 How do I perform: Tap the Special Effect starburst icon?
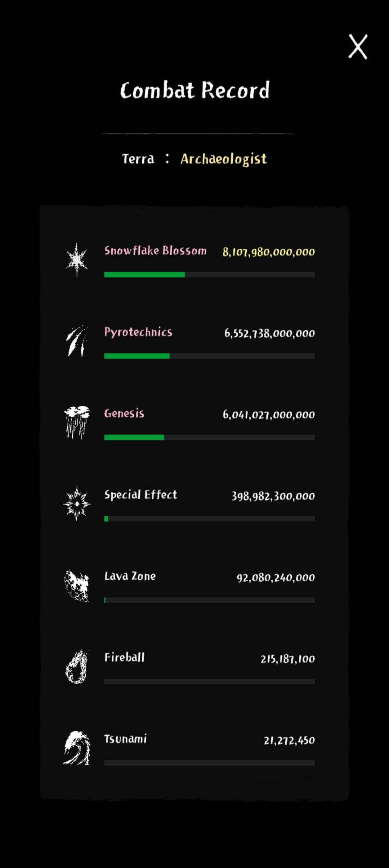pos(77,504)
